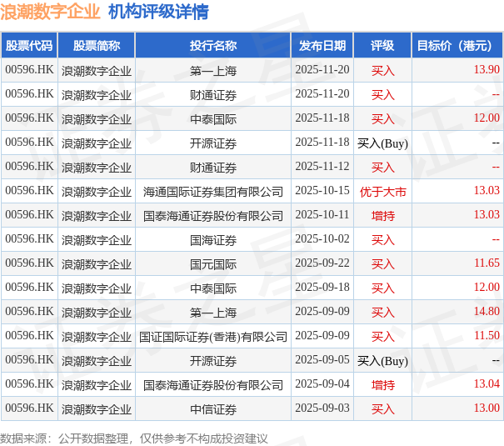Click the 发布日期 column header
The image size is (504, 446).
click(322, 45)
